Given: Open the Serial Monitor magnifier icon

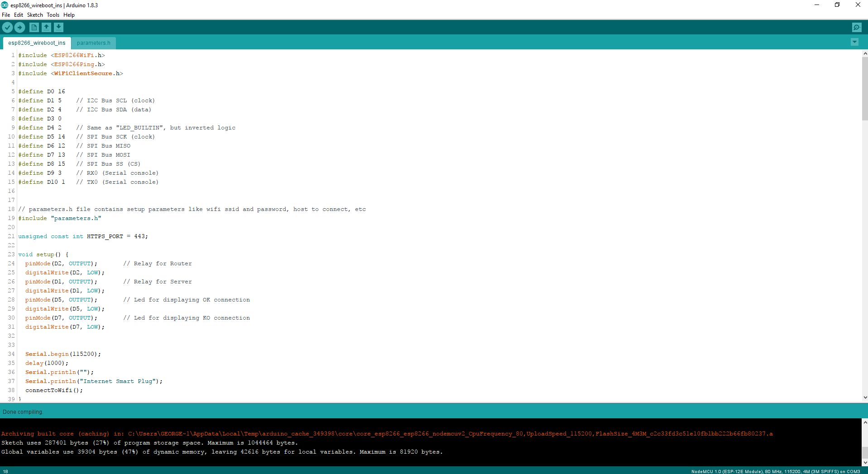Looking at the screenshot, I should pos(857,28).
